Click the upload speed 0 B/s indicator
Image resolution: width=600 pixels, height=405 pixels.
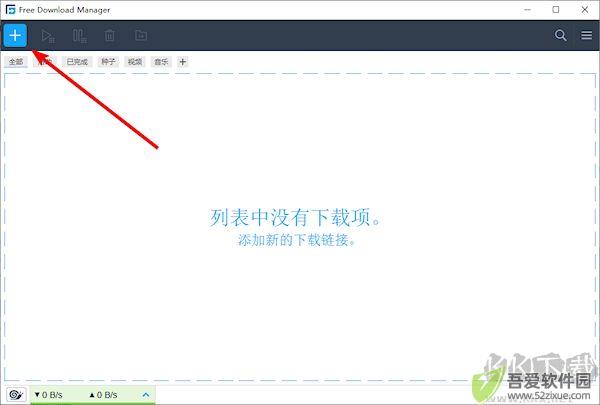[103, 395]
